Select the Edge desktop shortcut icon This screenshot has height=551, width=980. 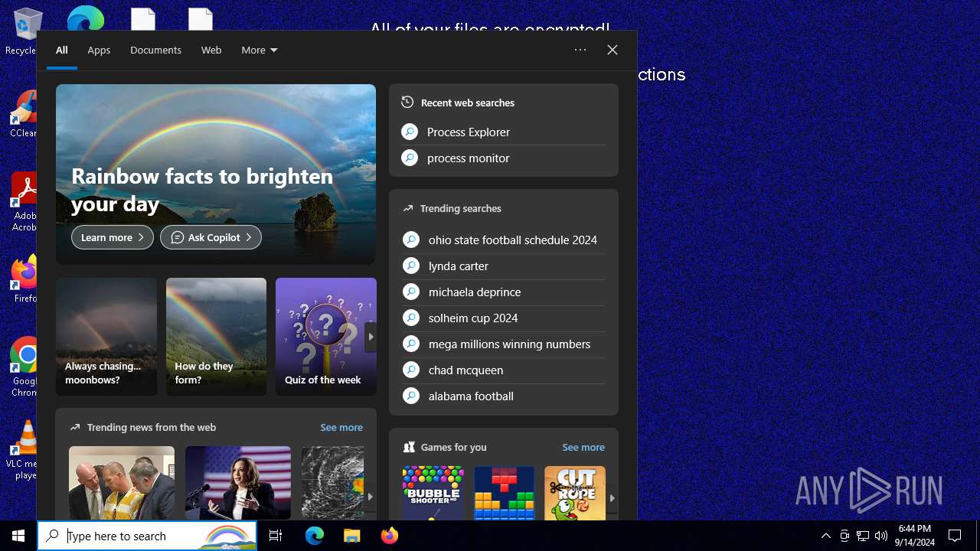[x=85, y=18]
